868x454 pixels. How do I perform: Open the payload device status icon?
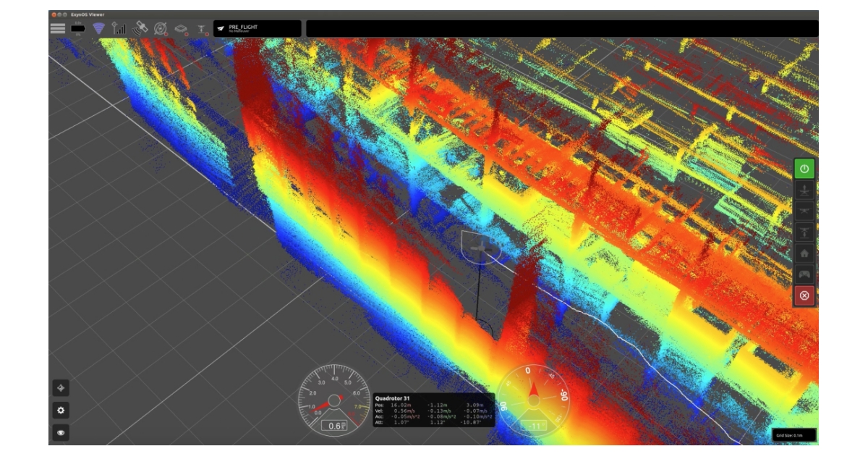(182, 28)
